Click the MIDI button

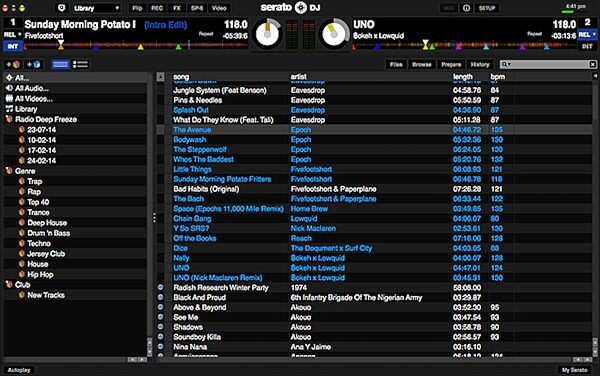(x=448, y=8)
